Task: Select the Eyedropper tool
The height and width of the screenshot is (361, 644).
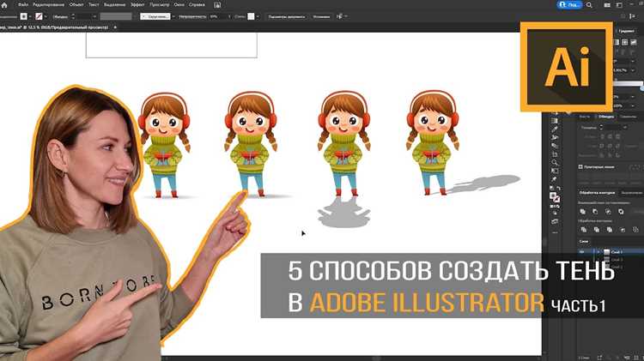Action: [555, 129]
